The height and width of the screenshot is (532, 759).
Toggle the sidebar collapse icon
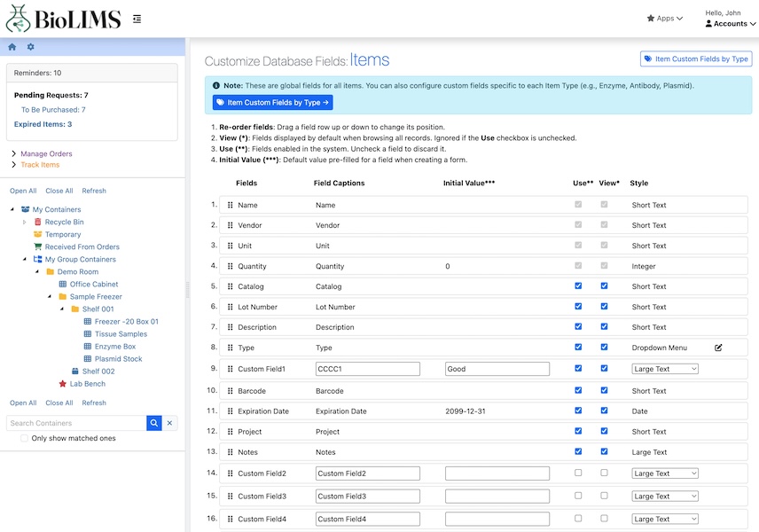pyautogui.click(x=137, y=19)
